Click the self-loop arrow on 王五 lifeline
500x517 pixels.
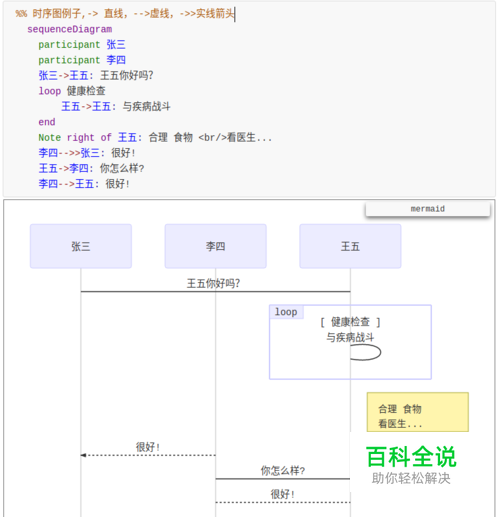[x=366, y=352]
